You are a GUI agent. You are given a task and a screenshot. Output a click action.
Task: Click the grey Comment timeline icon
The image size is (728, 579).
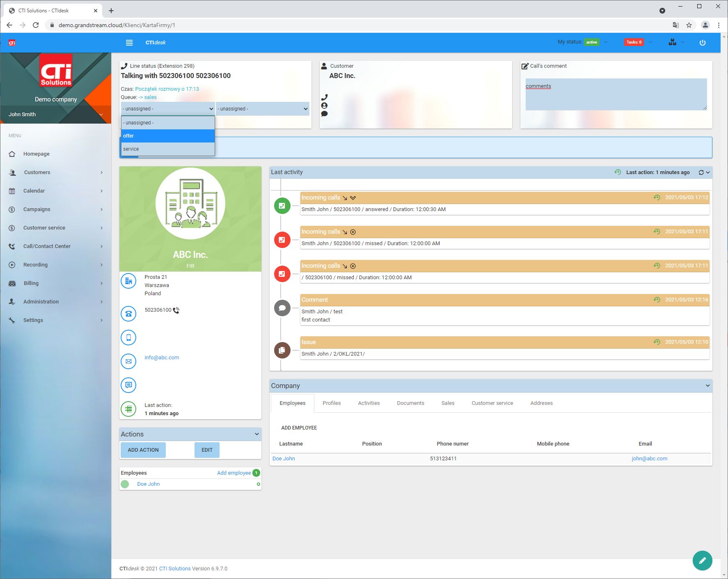[282, 308]
